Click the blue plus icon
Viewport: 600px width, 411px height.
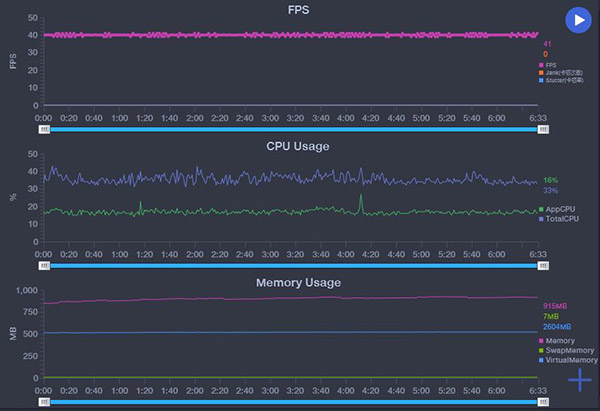(580, 380)
